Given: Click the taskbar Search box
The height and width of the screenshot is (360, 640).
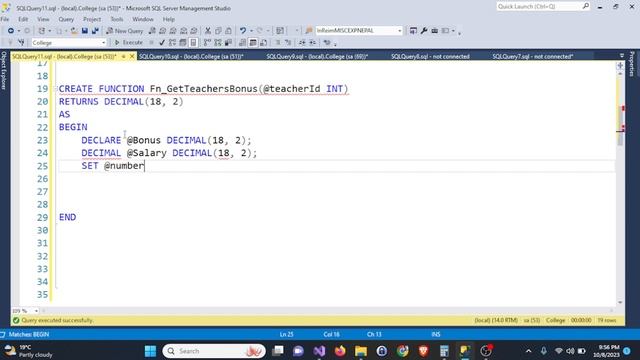Looking at the screenshot, I should coord(214,351).
